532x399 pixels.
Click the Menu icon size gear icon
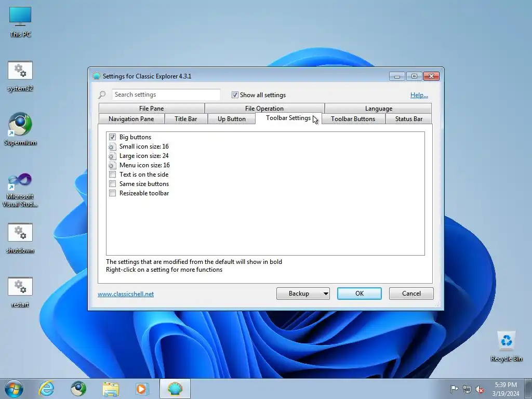point(112,165)
